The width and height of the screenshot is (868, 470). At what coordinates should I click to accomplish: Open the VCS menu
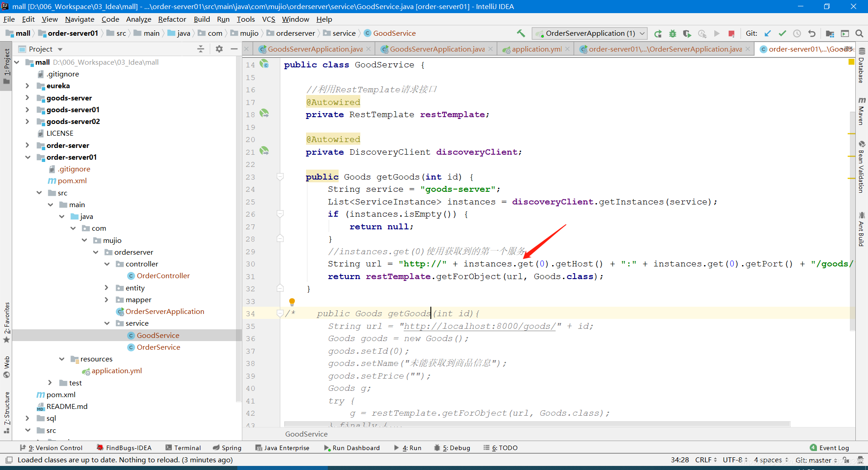pos(269,19)
